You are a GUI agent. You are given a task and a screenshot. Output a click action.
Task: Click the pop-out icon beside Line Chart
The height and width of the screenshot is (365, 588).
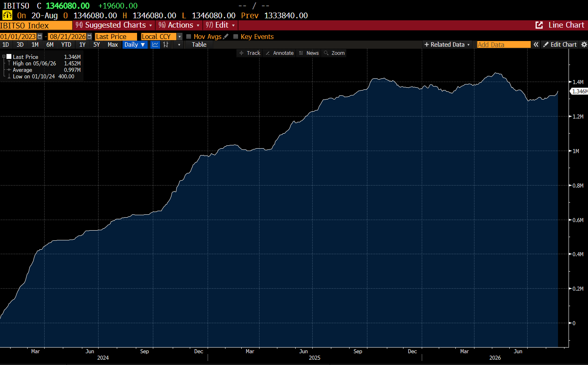(x=539, y=25)
